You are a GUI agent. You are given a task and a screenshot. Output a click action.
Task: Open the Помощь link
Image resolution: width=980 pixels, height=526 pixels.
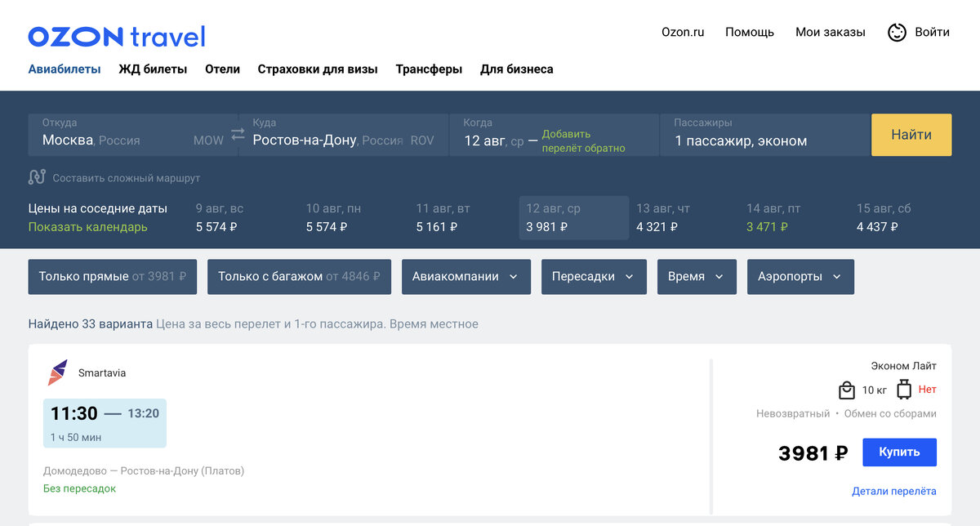coord(750,33)
